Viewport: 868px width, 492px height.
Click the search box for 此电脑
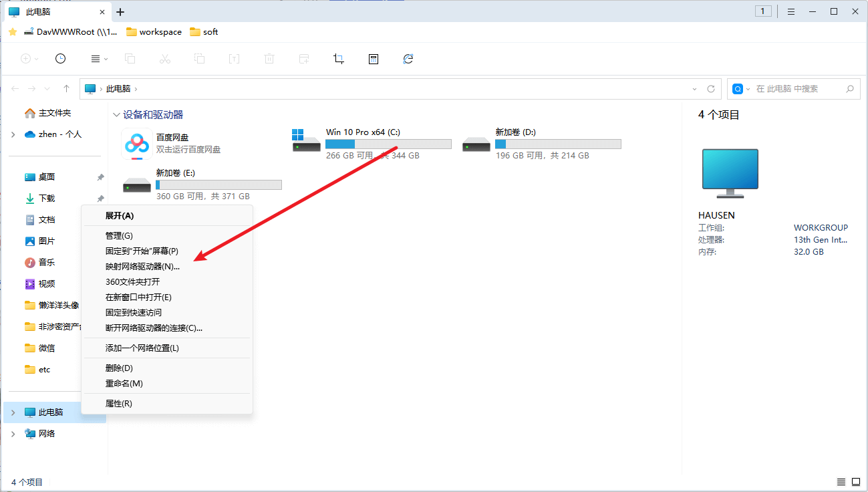click(795, 89)
